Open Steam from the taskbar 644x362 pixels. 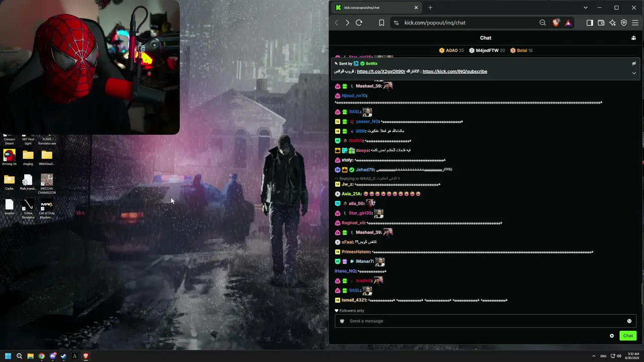64,356
